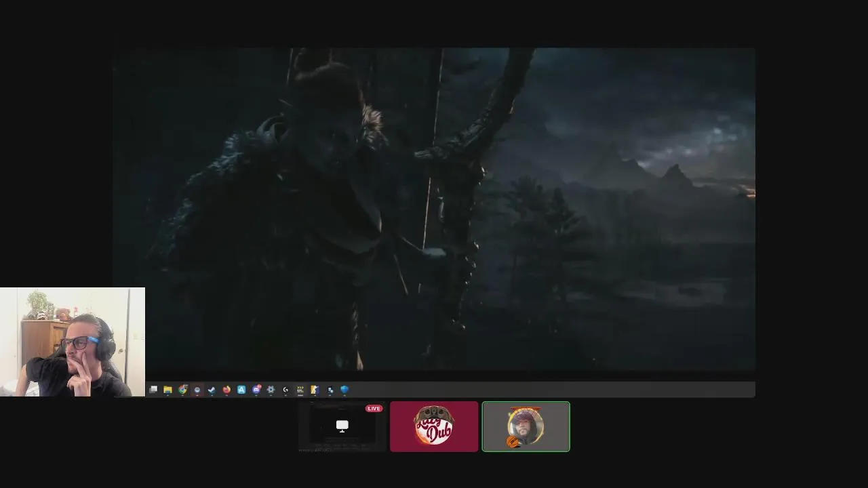This screenshot has height=488, width=868.
Task: Open File Explorer from the taskbar
Action: point(167,390)
